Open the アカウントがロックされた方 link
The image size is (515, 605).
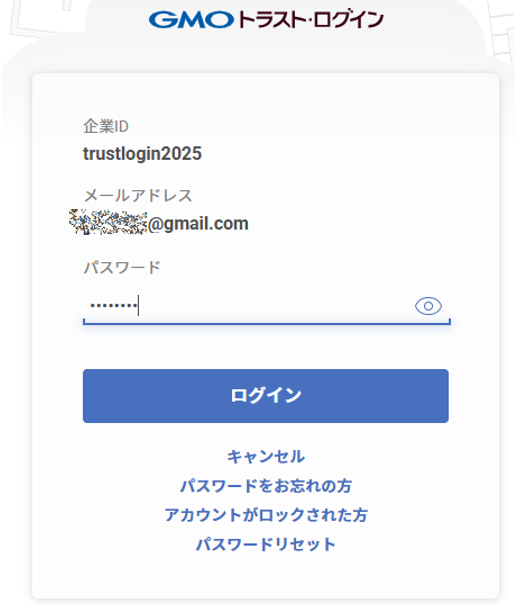point(266,515)
